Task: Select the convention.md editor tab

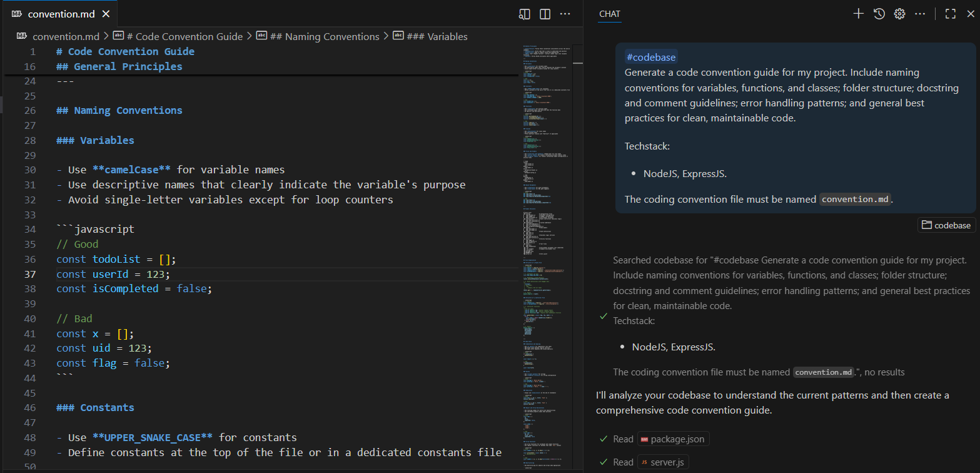Action: tap(58, 14)
